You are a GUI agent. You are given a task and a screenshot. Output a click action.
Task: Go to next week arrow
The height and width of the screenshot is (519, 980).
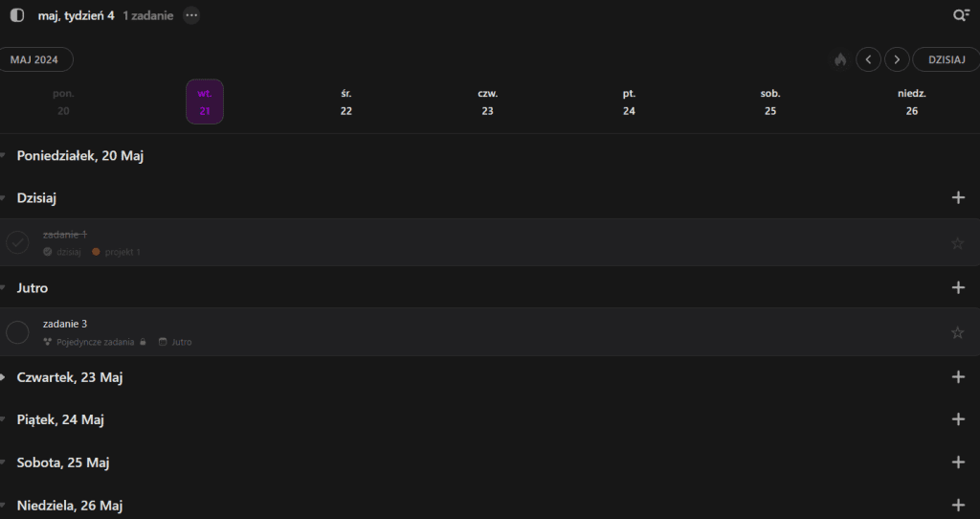point(897,59)
